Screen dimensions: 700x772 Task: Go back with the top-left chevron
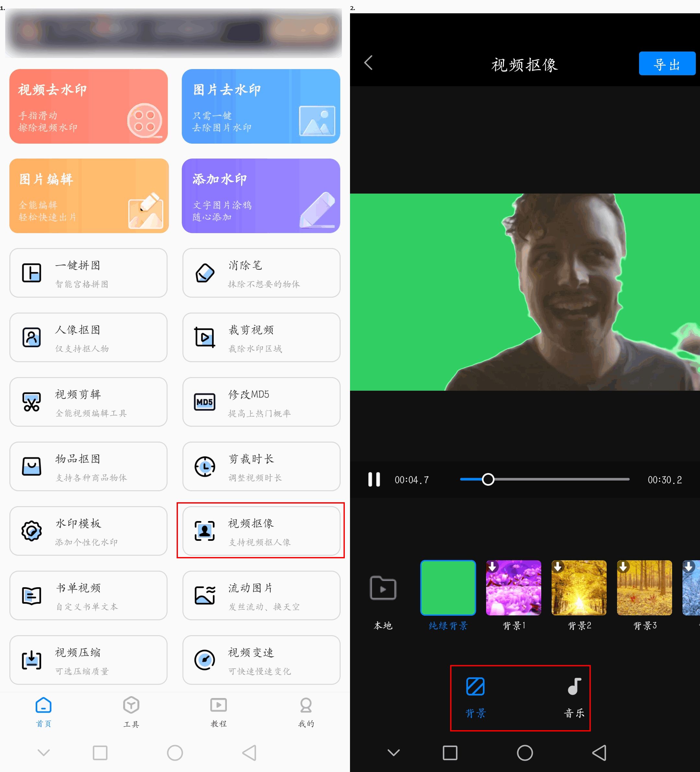(x=368, y=63)
